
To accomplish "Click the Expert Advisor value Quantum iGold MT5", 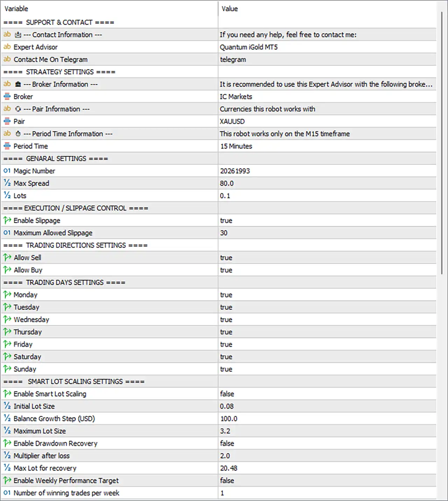I will pyautogui.click(x=249, y=47).
